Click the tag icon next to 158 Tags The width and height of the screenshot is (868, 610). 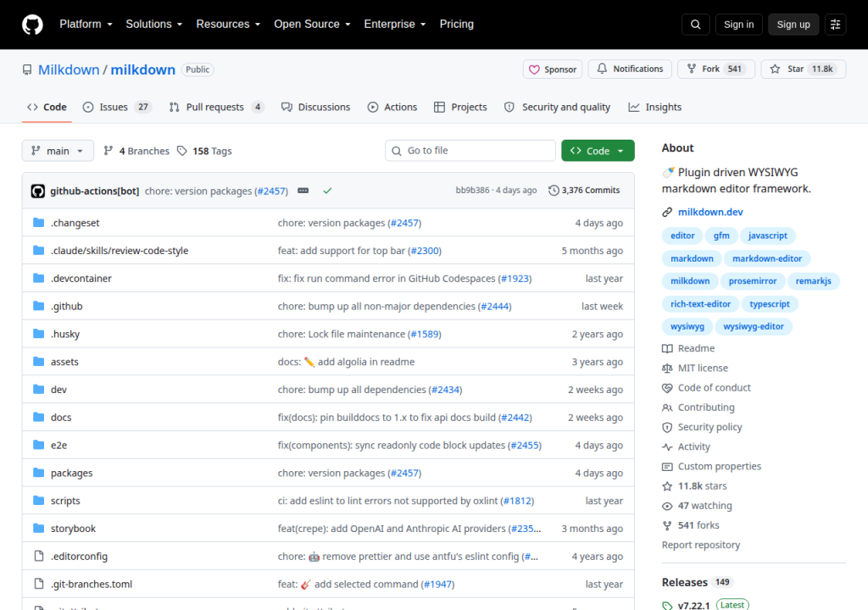(x=181, y=151)
